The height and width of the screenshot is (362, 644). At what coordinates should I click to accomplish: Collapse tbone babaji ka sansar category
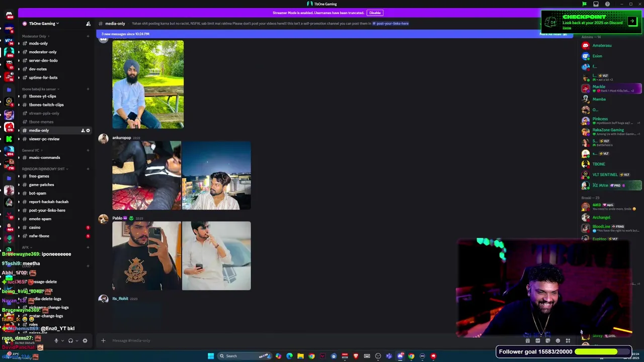coord(41,89)
